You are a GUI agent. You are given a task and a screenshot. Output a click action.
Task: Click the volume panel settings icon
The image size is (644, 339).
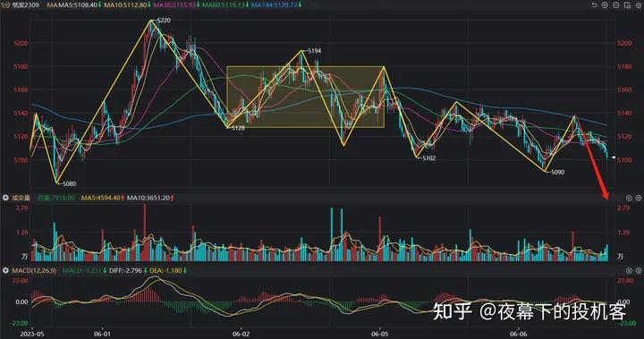(x=629, y=198)
